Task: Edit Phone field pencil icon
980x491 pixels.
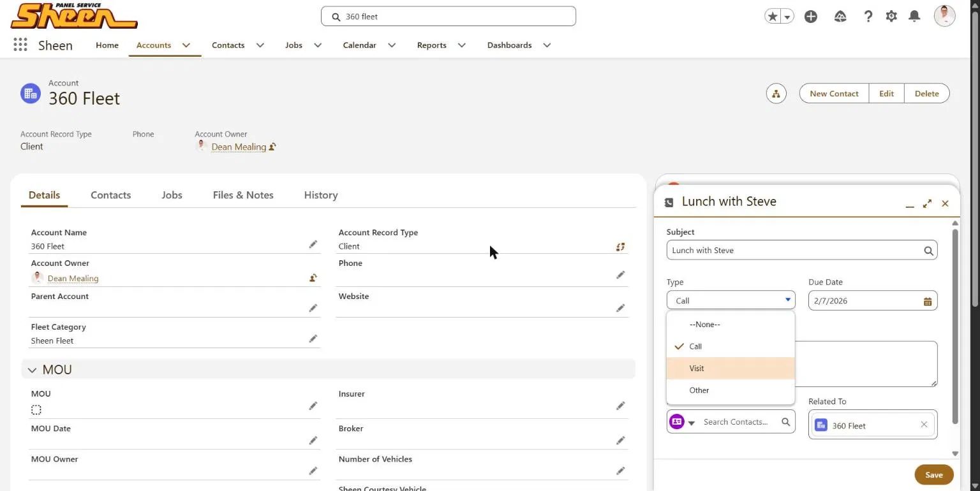Action: [620, 275]
